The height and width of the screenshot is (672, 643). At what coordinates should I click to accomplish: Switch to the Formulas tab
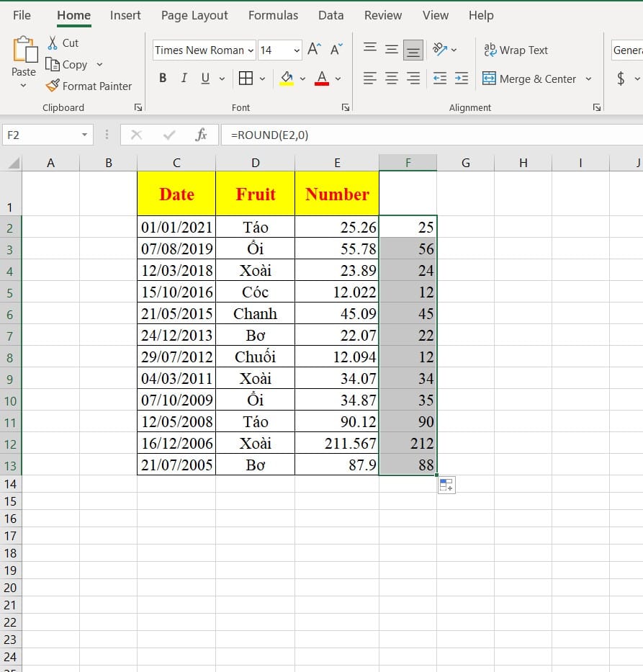click(274, 15)
